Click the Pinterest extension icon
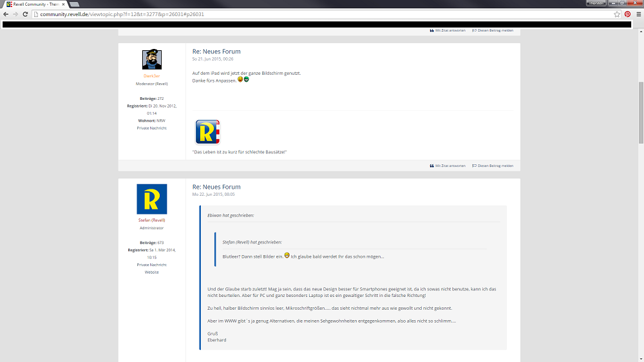 coord(627,14)
